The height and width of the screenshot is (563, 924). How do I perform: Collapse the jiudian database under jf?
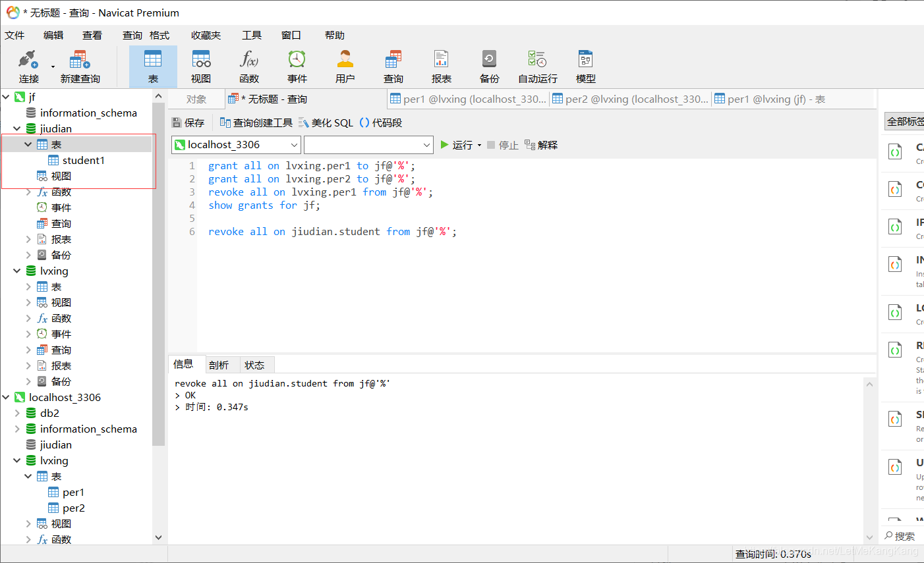tap(17, 128)
